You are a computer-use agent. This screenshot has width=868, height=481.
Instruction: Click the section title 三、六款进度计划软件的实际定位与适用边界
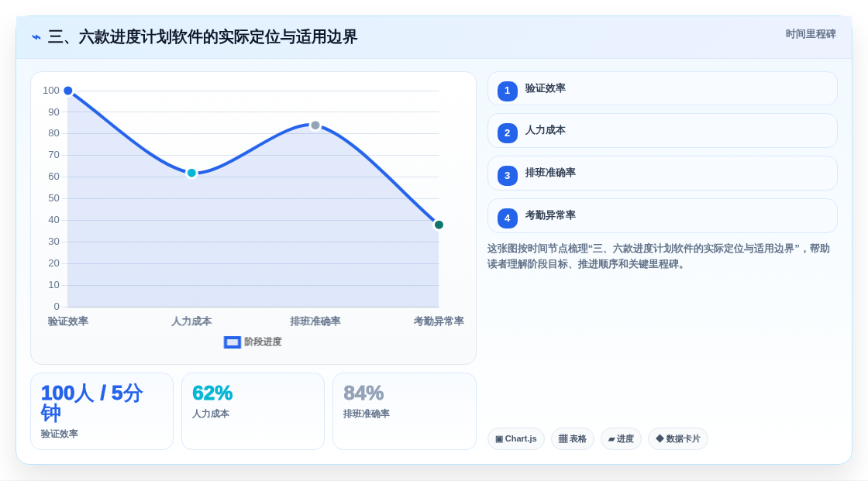tap(202, 37)
